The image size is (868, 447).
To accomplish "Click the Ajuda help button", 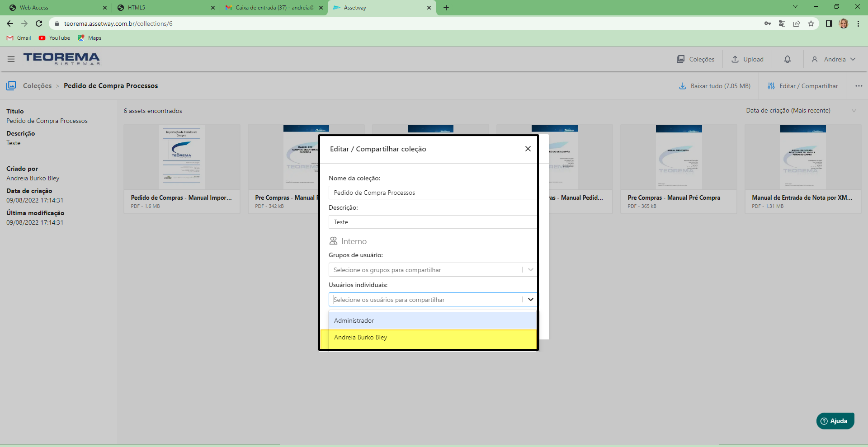I will pos(835,421).
